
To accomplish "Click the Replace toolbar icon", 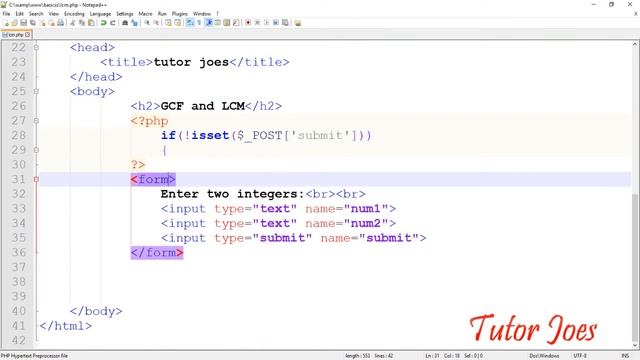I will tap(135, 23).
